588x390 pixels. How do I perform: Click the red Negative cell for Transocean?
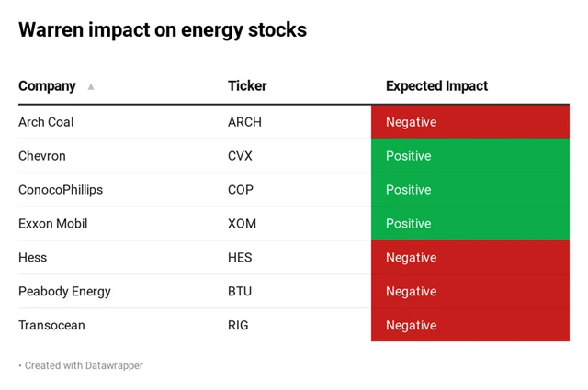tap(469, 326)
